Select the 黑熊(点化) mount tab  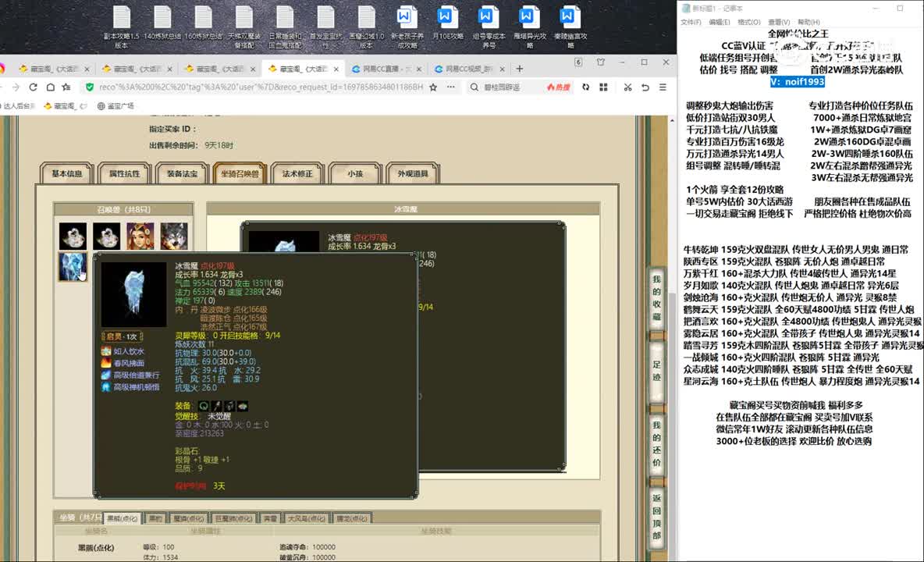coord(123,518)
